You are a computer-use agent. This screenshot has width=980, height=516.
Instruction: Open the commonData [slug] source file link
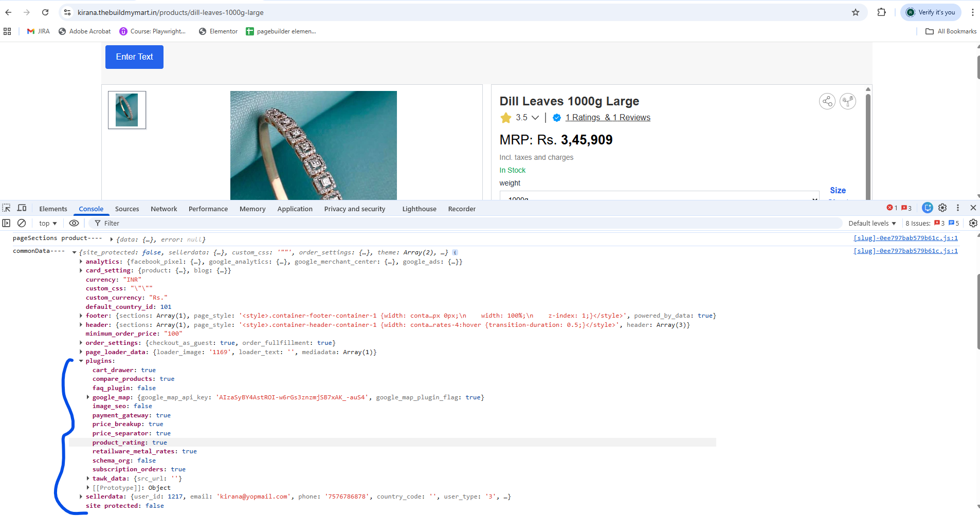pyautogui.click(x=905, y=251)
